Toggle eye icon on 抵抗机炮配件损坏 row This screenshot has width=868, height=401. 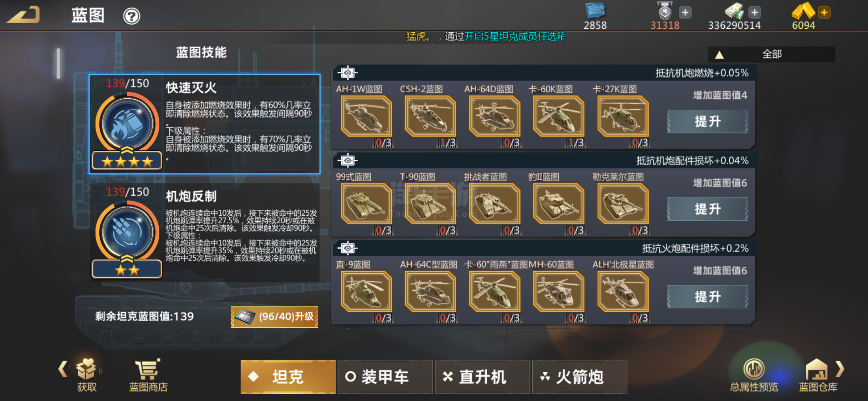pyautogui.click(x=347, y=160)
